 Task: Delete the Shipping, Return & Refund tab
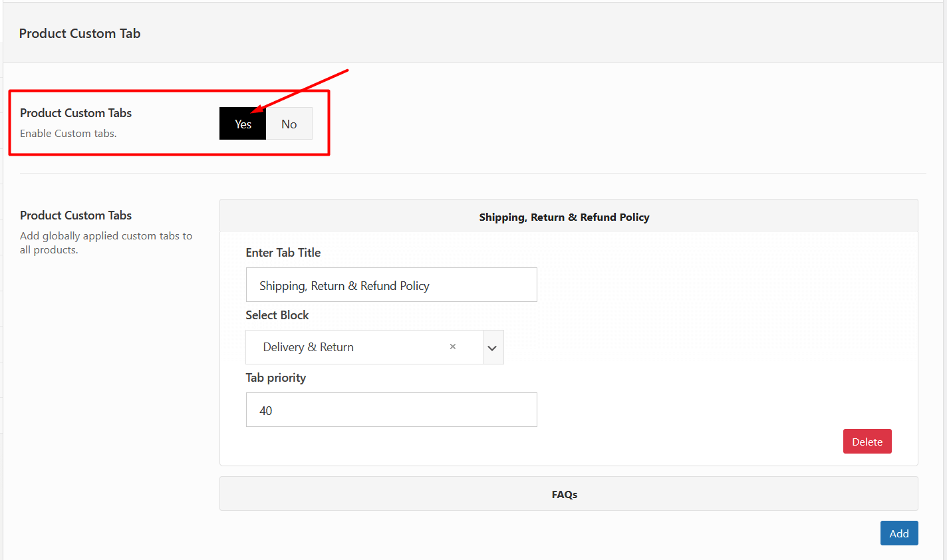pos(867,442)
